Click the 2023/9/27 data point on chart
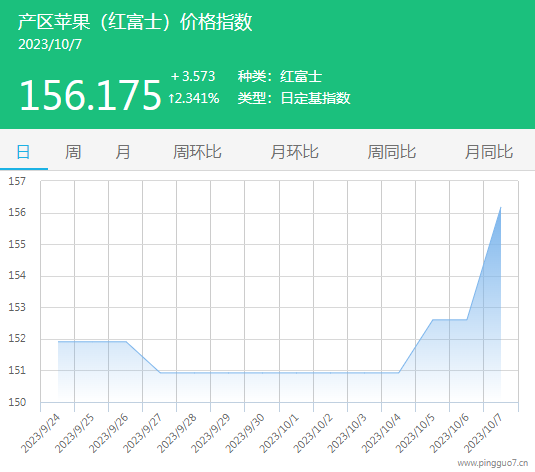Screen dimensions: 535x472 pyautogui.click(x=160, y=373)
